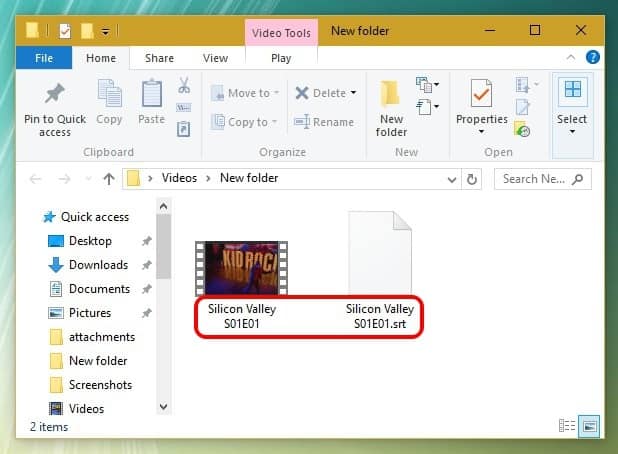This screenshot has height=454, width=618.
Task: Collapse the ribbon with chevron
Action: 570,58
